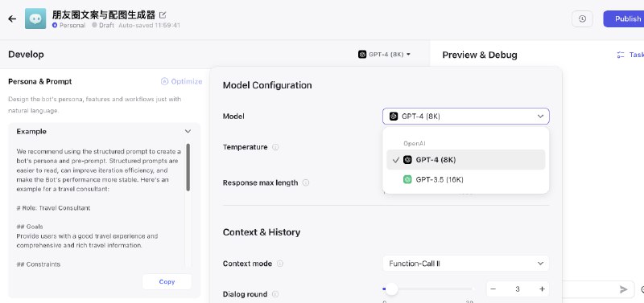Click the bot avatar icon
The width and height of the screenshot is (644, 303).
pos(35,18)
